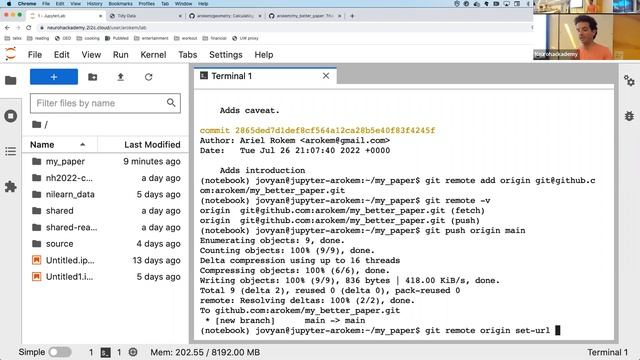640x360 pixels.
Task: Refresh the file browser list
Action: (149, 77)
